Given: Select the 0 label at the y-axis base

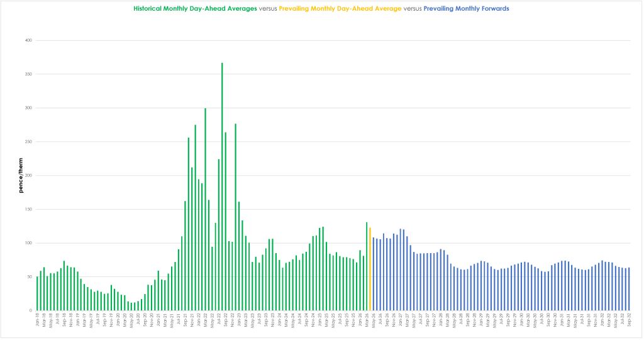Looking at the screenshot, I should click(30, 310).
